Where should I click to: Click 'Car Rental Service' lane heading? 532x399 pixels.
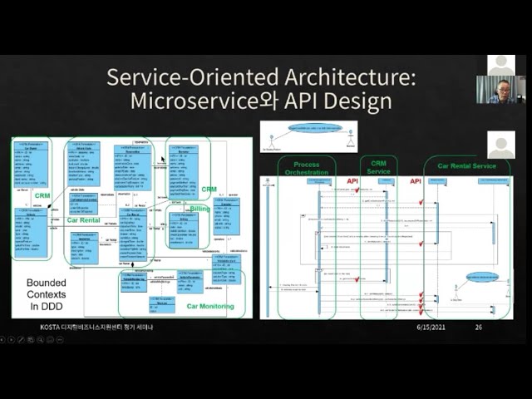coord(466,166)
